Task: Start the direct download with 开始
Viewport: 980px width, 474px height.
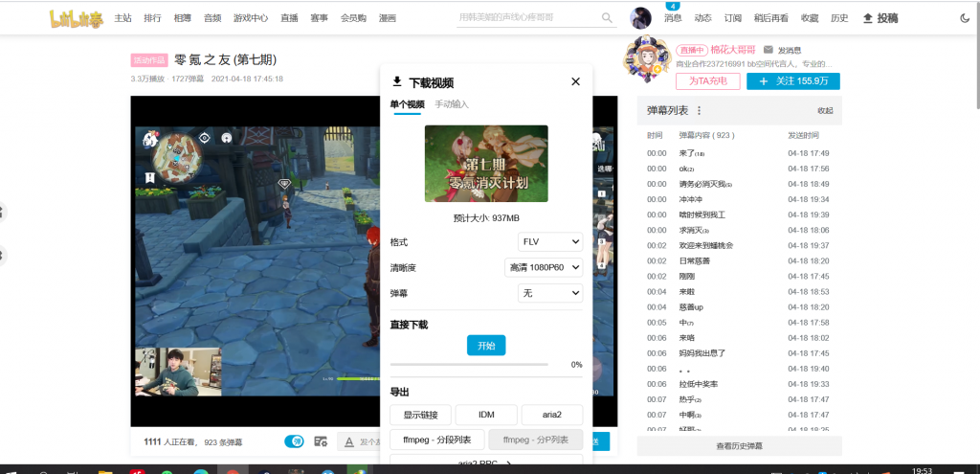Action: click(x=486, y=345)
